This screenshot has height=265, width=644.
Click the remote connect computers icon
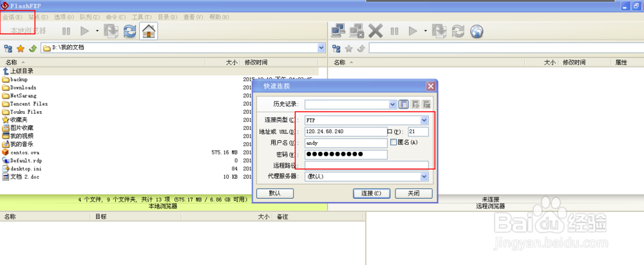tap(337, 31)
